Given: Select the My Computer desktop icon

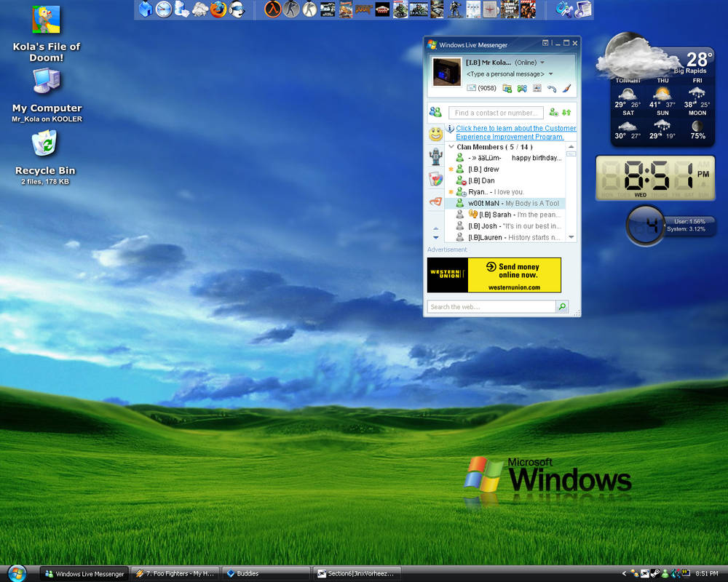Looking at the screenshot, I should [x=47, y=95].
